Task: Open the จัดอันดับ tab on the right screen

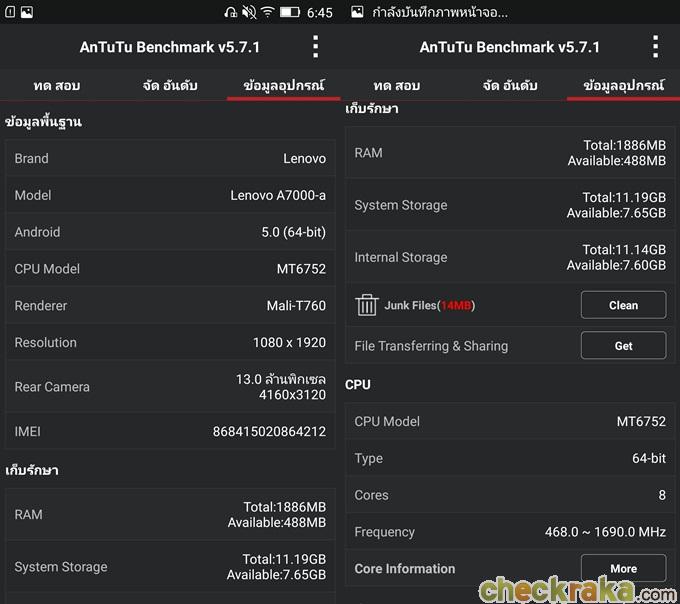Action: (x=510, y=86)
